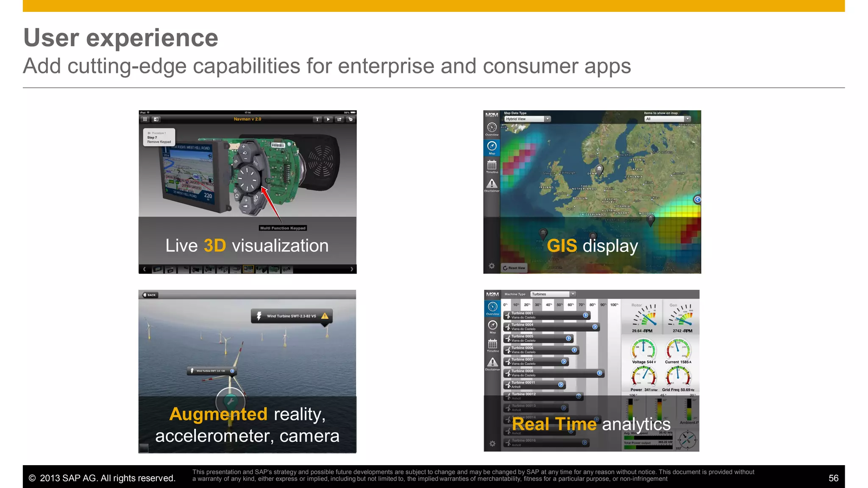
Task: Open the Hybrid View map data type dropdown
Action: coord(527,119)
